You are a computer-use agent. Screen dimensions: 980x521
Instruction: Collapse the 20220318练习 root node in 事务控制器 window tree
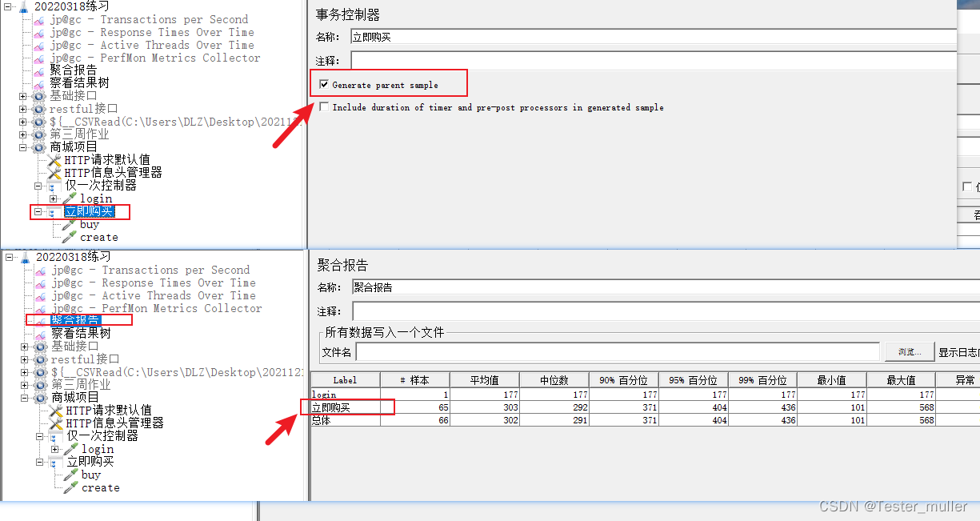tap(9, 6)
